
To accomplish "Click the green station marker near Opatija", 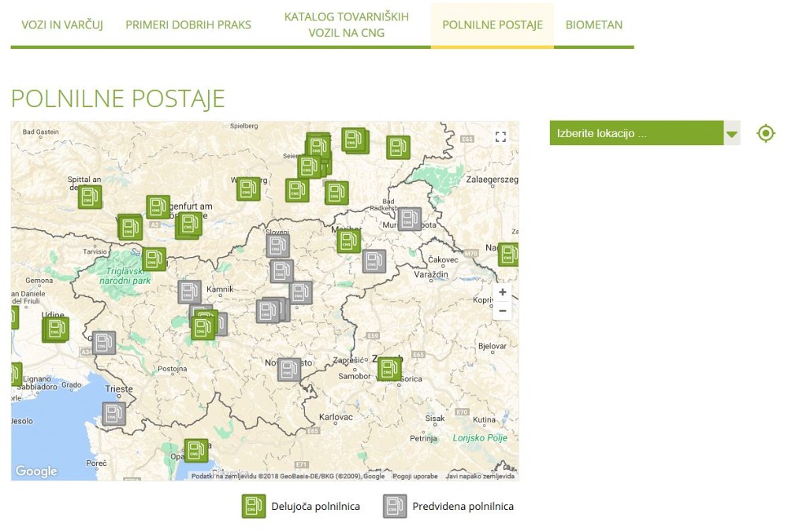I will click(196, 451).
